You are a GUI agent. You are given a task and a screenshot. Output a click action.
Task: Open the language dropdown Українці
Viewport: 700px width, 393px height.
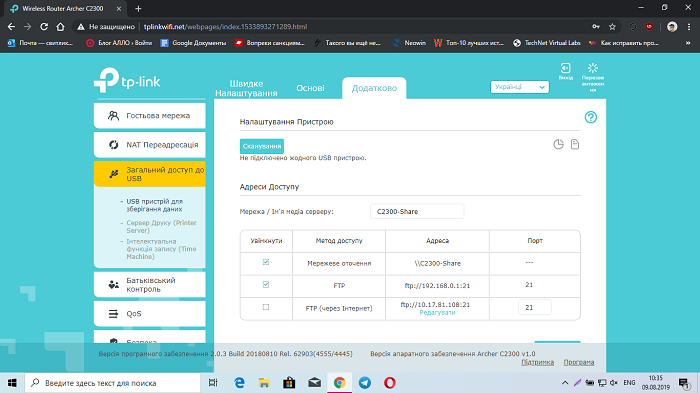pyautogui.click(x=520, y=87)
